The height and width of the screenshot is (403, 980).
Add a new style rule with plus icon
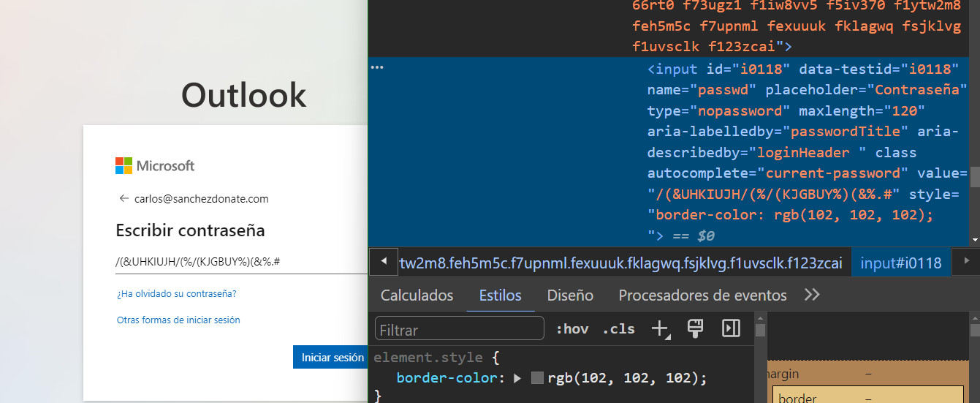coord(660,329)
